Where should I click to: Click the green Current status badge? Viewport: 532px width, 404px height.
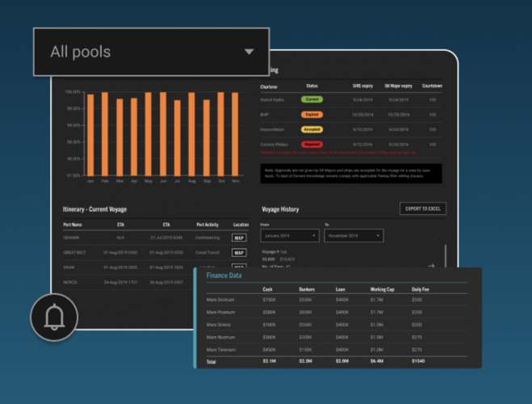[x=312, y=99]
